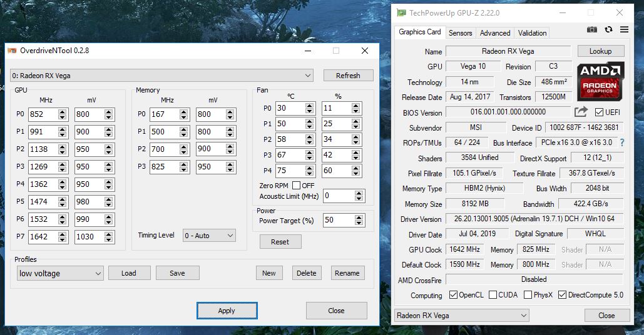Rename the selected profile

[347, 273]
